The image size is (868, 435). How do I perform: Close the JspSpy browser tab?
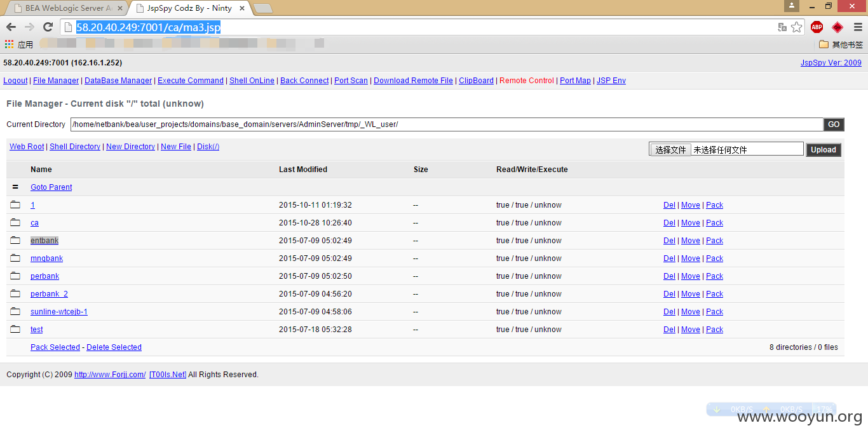point(241,9)
